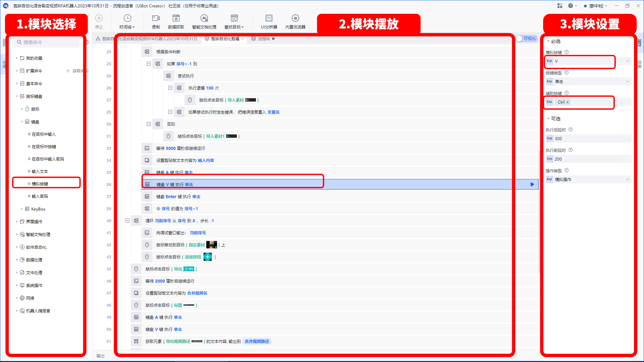Viewport: 644px width, 362px height.
Task: Click the Exp toggle beside value 300
Action: [x=549, y=138]
